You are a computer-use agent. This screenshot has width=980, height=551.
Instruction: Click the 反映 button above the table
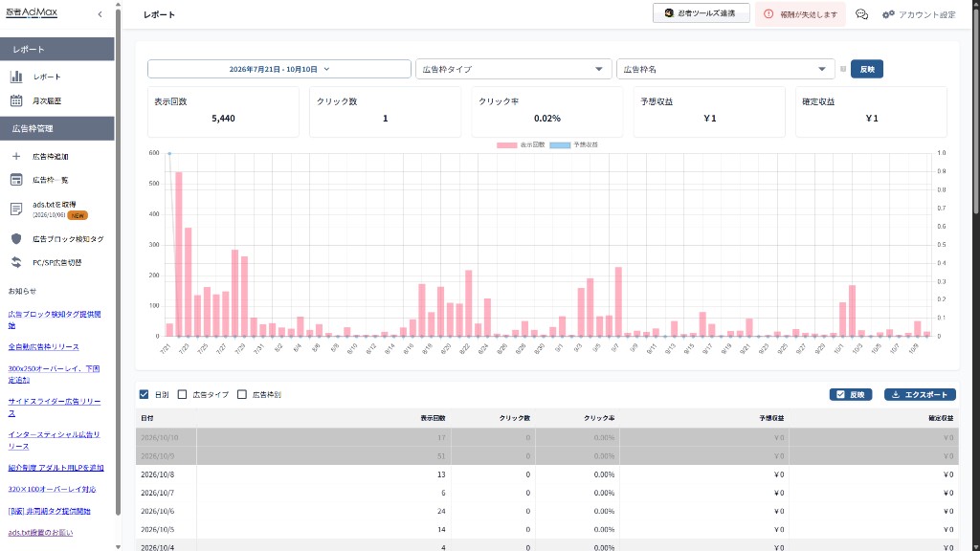pos(850,395)
